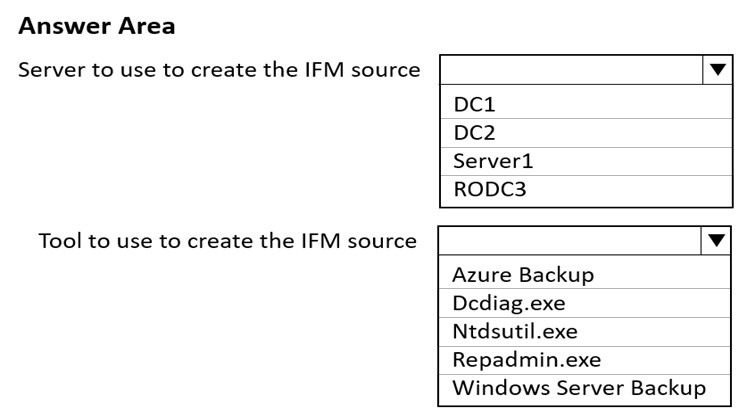Click the 'Server to use' label text
This screenshot has height=420, width=747.
(219, 70)
